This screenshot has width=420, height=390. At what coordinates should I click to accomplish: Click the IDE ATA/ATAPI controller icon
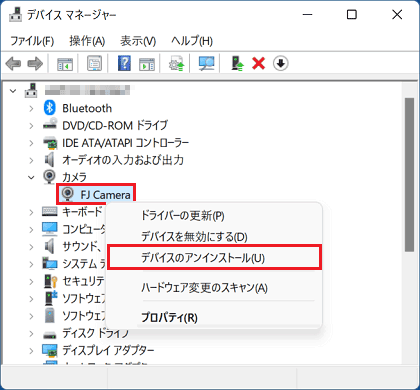coord(50,142)
